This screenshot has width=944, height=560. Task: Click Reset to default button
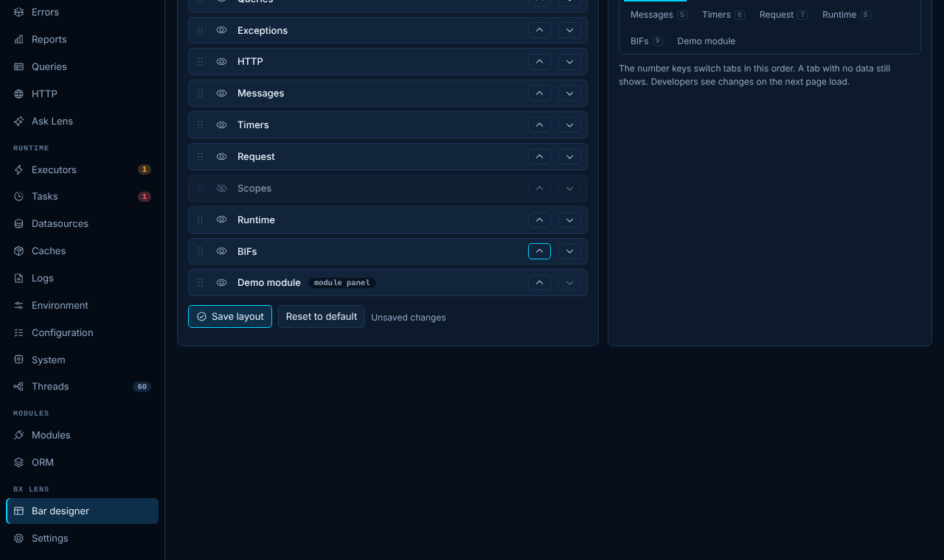[x=322, y=316]
